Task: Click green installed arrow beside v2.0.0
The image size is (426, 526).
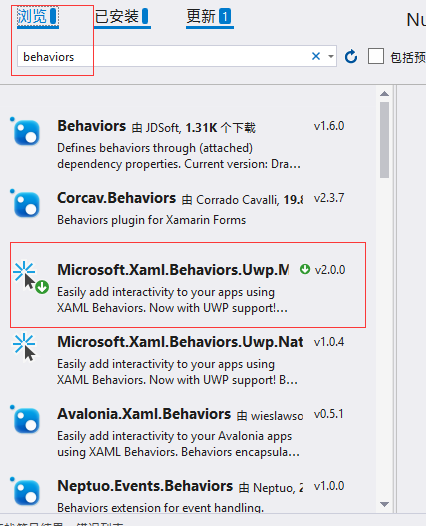Action: pyautogui.click(x=305, y=269)
